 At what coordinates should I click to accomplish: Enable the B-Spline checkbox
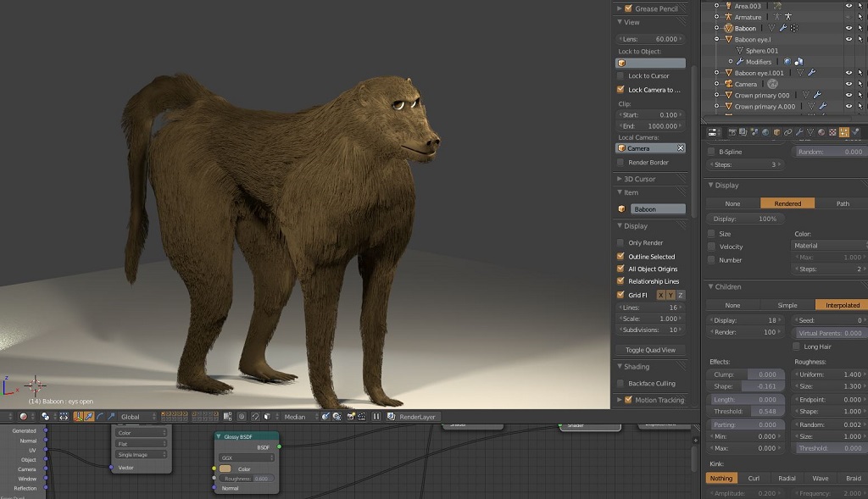[x=711, y=152]
